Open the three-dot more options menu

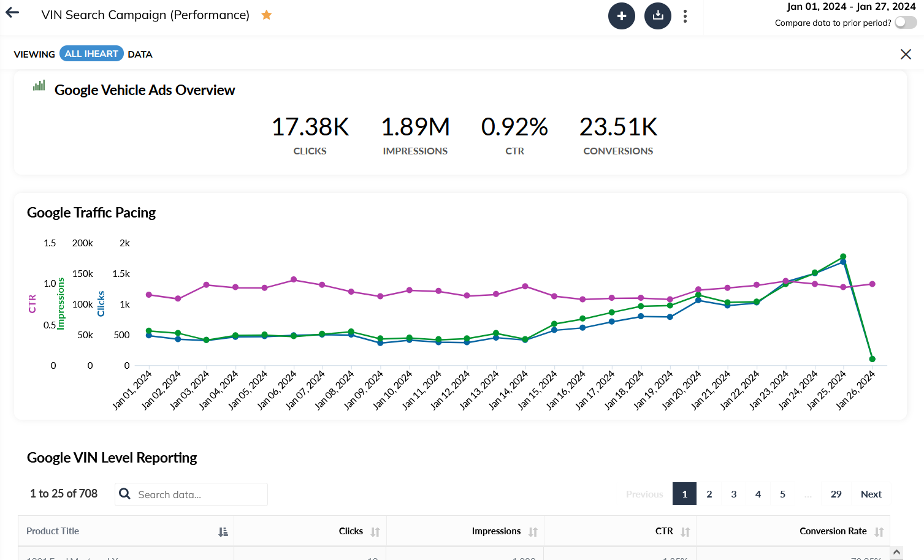pos(685,16)
